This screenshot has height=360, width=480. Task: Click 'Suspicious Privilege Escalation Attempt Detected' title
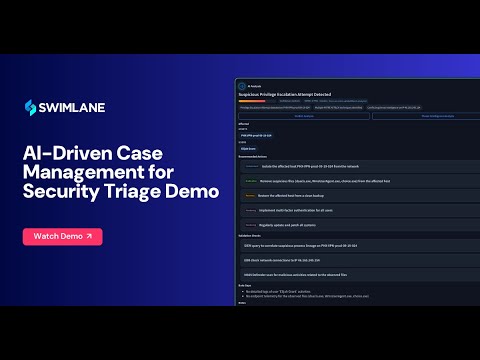click(285, 94)
